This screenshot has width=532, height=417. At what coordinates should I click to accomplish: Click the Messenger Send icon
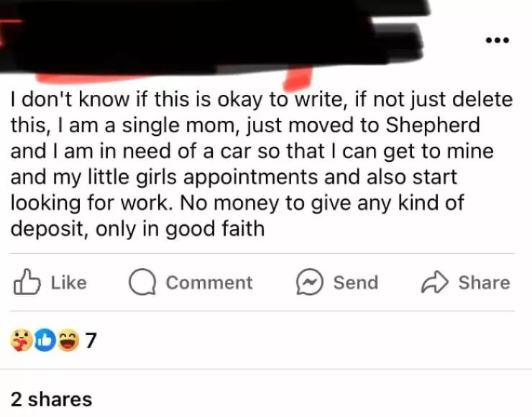click(309, 282)
